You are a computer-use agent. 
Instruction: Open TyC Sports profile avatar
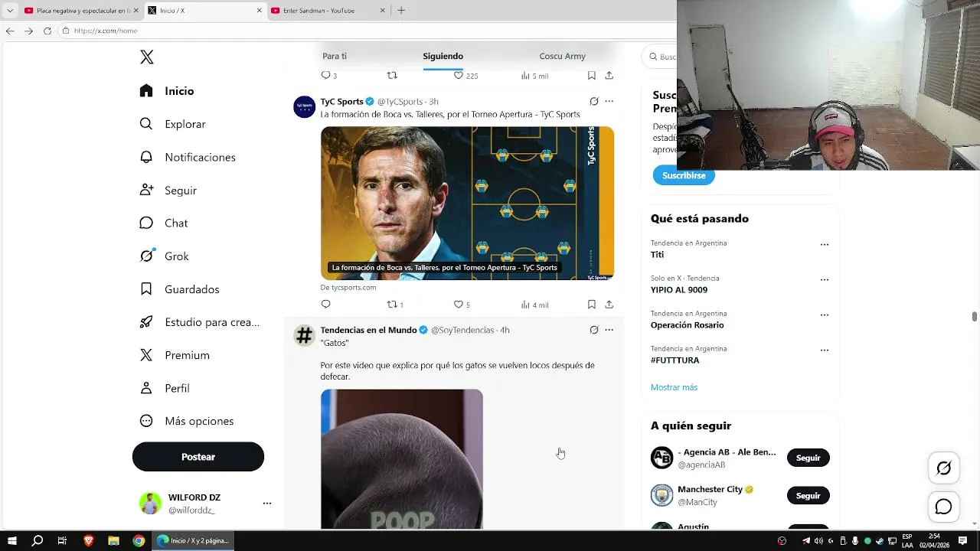click(305, 106)
